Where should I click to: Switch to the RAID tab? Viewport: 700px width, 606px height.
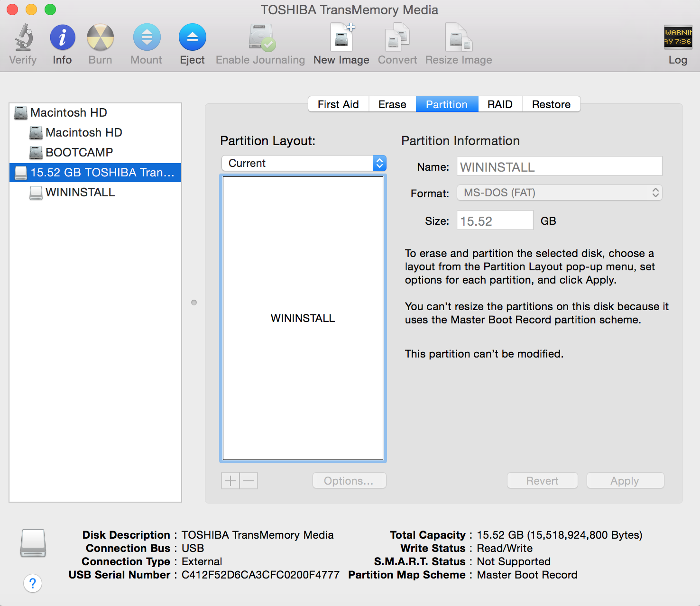pyautogui.click(x=500, y=104)
